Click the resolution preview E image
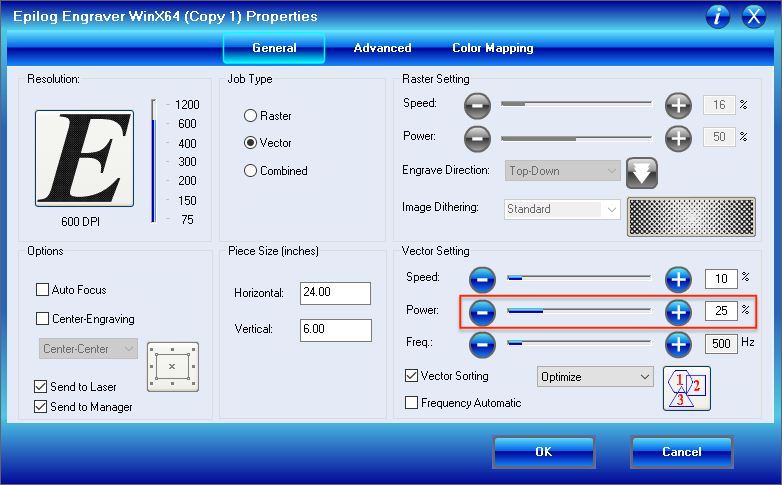The image size is (782, 485). [x=84, y=158]
